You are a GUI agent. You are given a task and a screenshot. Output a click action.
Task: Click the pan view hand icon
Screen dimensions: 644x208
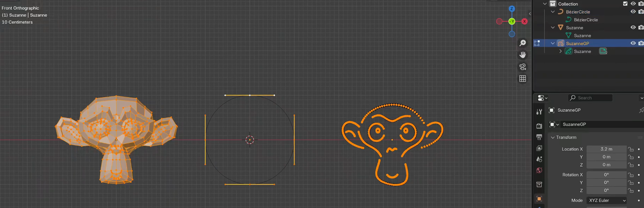523,55
